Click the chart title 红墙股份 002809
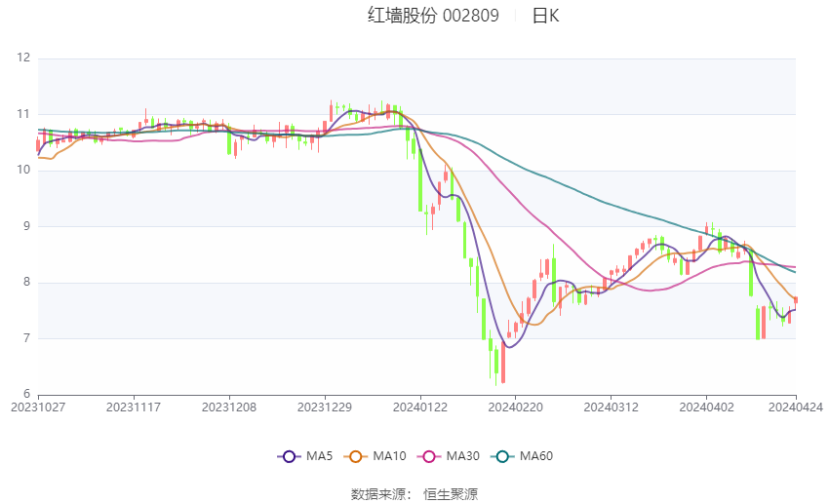This screenshot has height=504, width=829. click(x=433, y=16)
